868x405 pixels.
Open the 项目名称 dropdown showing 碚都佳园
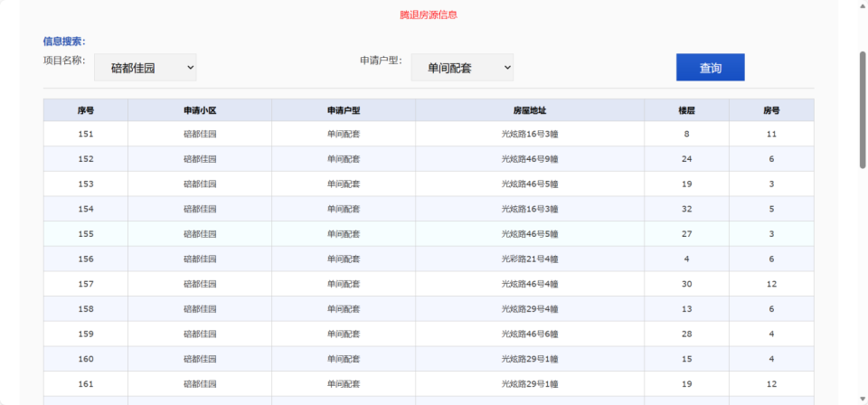(x=145, y=68)
